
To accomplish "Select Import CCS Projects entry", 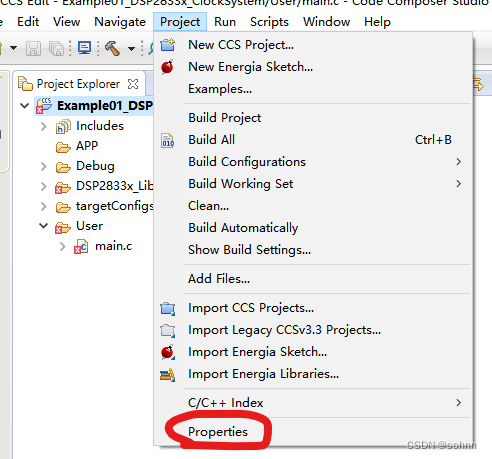I will coord(313,308).
